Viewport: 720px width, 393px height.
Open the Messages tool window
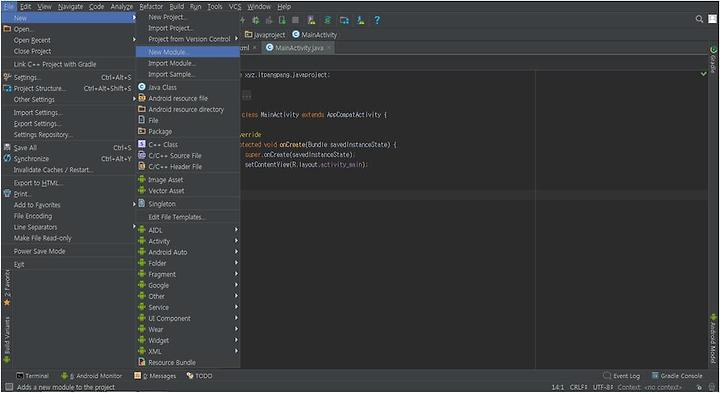[x=155, y=376]
